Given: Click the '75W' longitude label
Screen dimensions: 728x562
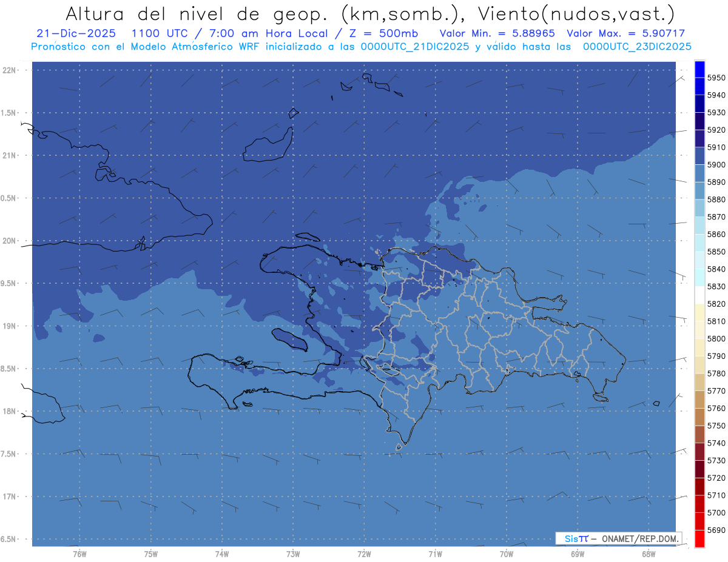Looking at the screenshot, I should pyautogui.click(x=150, y=554).
